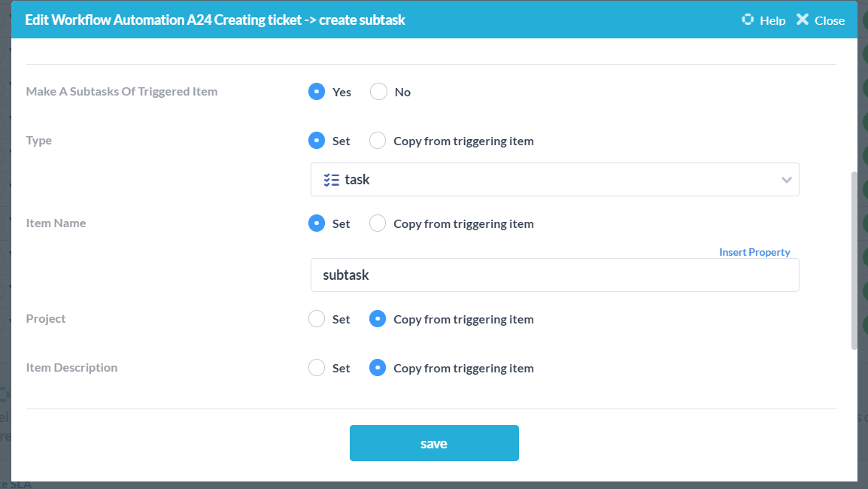The image size is (868, 489).
Task: Click the Insert Property link
Action: (x=754, y=251)
